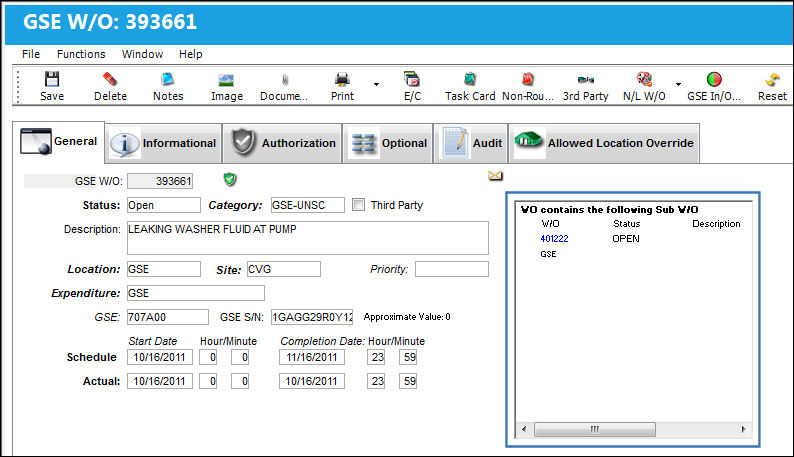The height and width of the screenshot is (457, 794).
Task: Open sub work order 401222 link
Action: tap(554, 239)
